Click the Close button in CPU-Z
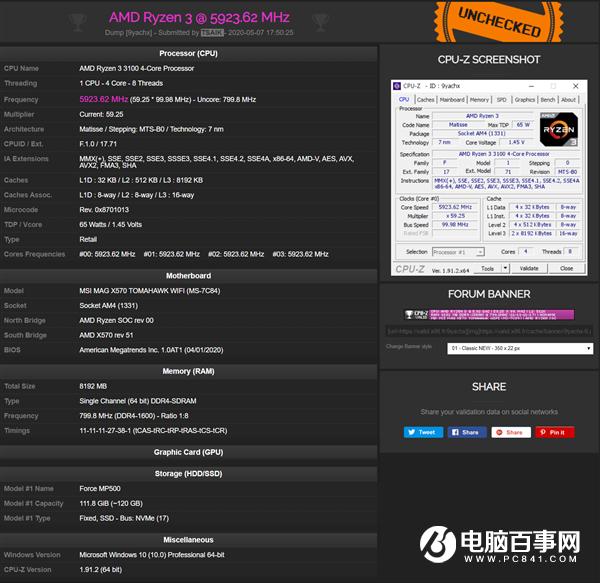Viewport: 600px width, 583px height. (566, 269)
